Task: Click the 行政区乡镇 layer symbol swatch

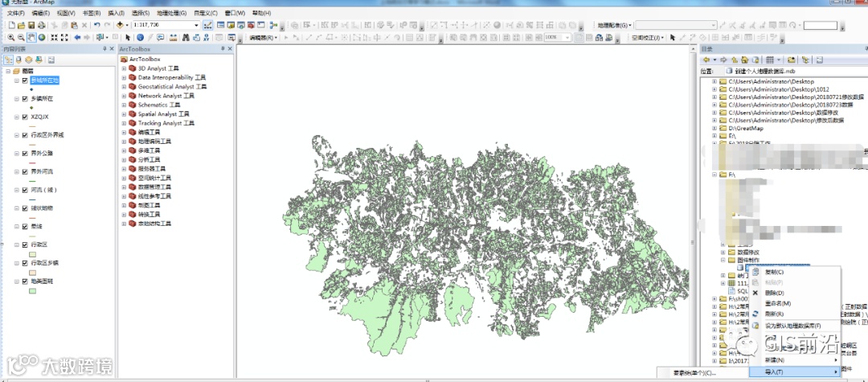Action: [33, 273]
